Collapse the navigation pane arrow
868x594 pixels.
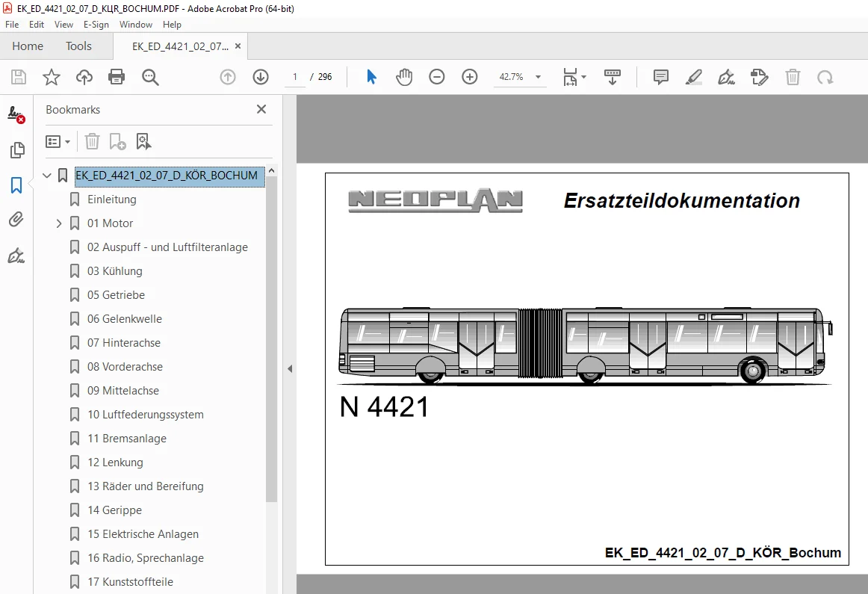point(290,368)
